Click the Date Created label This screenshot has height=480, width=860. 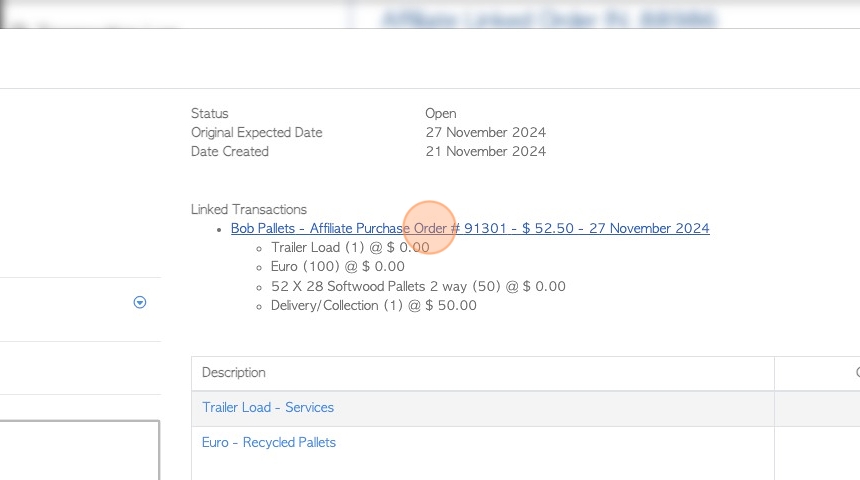230,151
